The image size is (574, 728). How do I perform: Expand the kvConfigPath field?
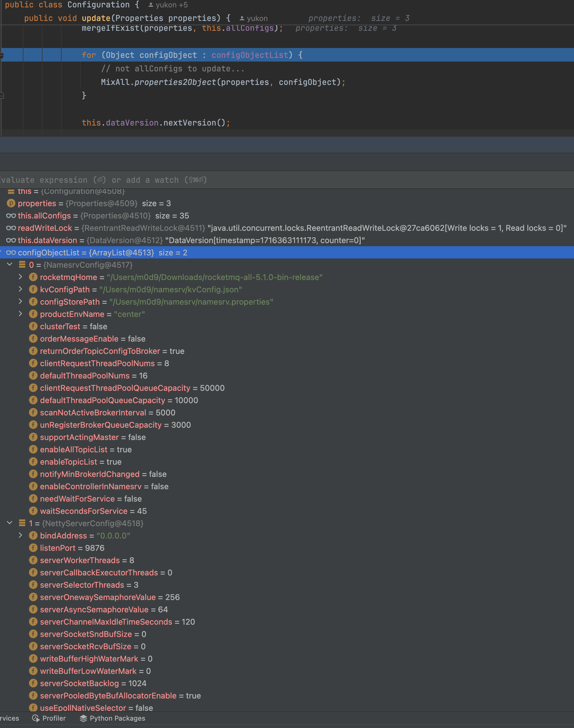[21, 289]
